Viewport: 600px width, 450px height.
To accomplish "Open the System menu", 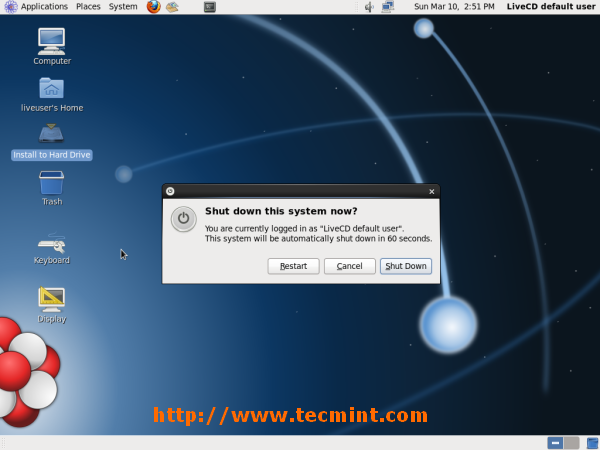I will point(123,7).
